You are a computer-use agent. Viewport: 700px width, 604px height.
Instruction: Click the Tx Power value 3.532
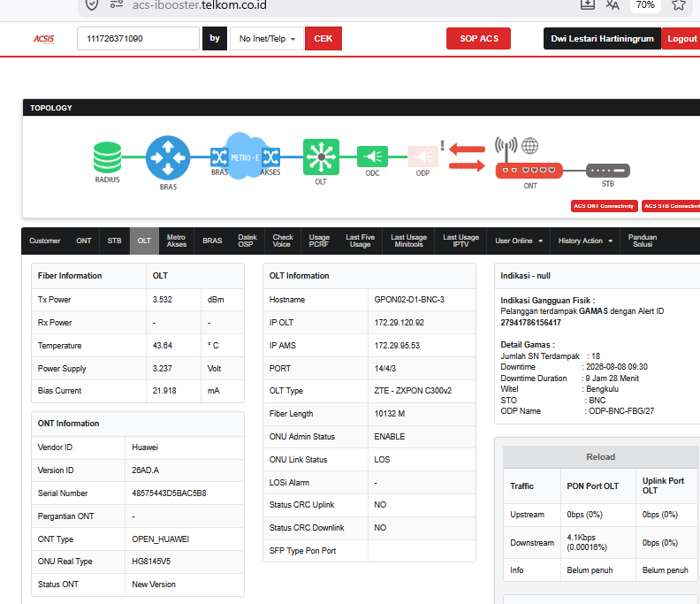163,300
